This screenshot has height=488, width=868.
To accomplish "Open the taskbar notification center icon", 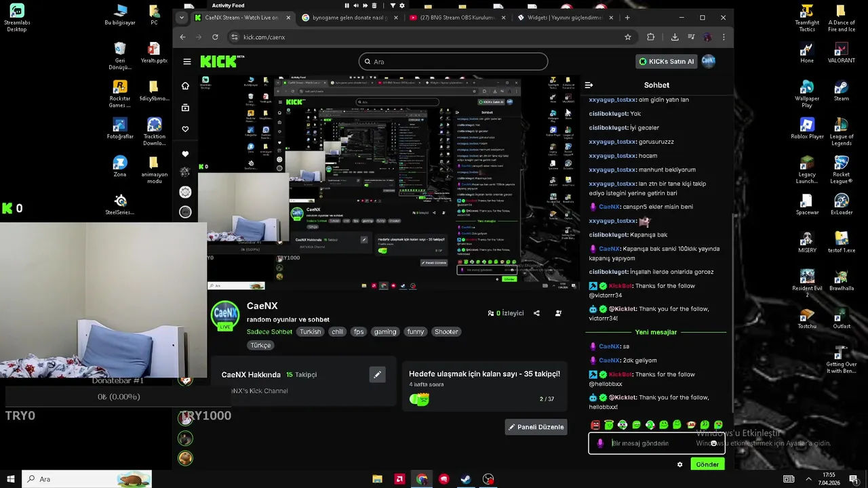I will pos(854,479).
